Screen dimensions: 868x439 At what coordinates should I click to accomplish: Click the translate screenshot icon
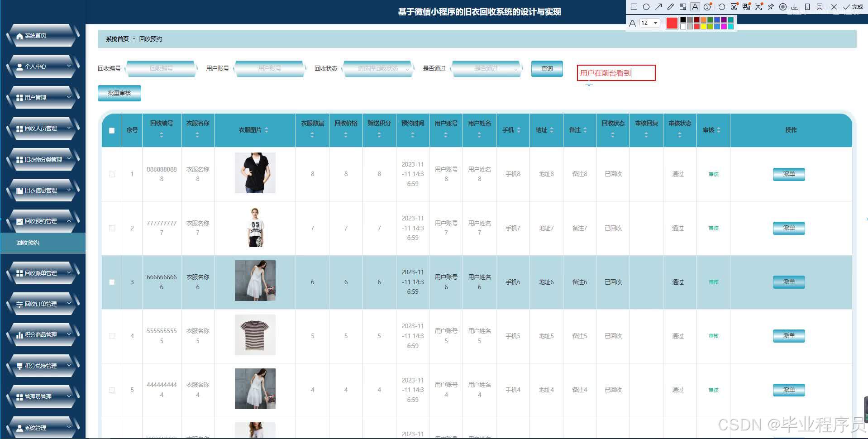(746, 7)
